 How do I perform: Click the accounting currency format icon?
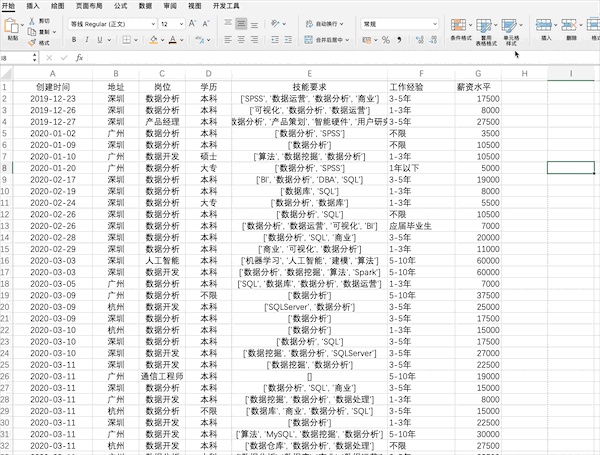(367, 40)
